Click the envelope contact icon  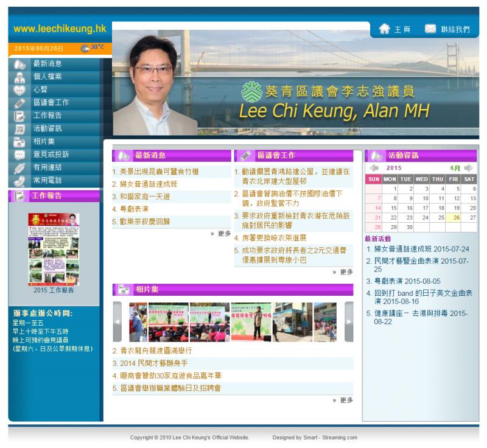[x=430, y=29]
